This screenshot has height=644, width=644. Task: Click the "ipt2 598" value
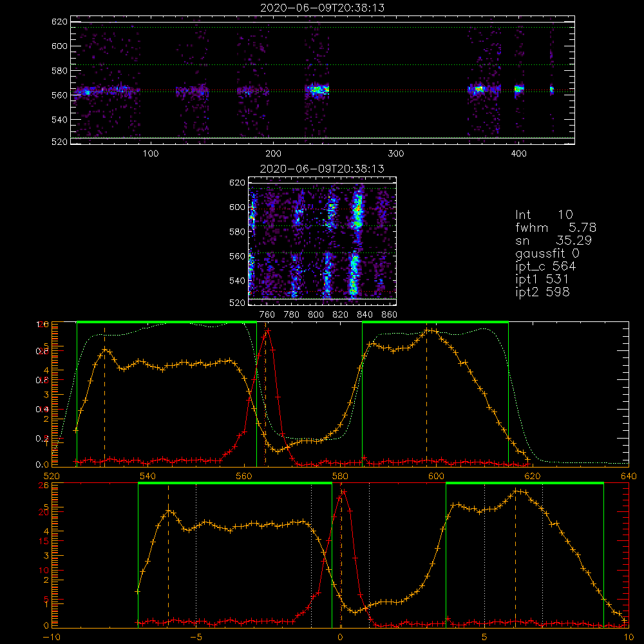542,292
